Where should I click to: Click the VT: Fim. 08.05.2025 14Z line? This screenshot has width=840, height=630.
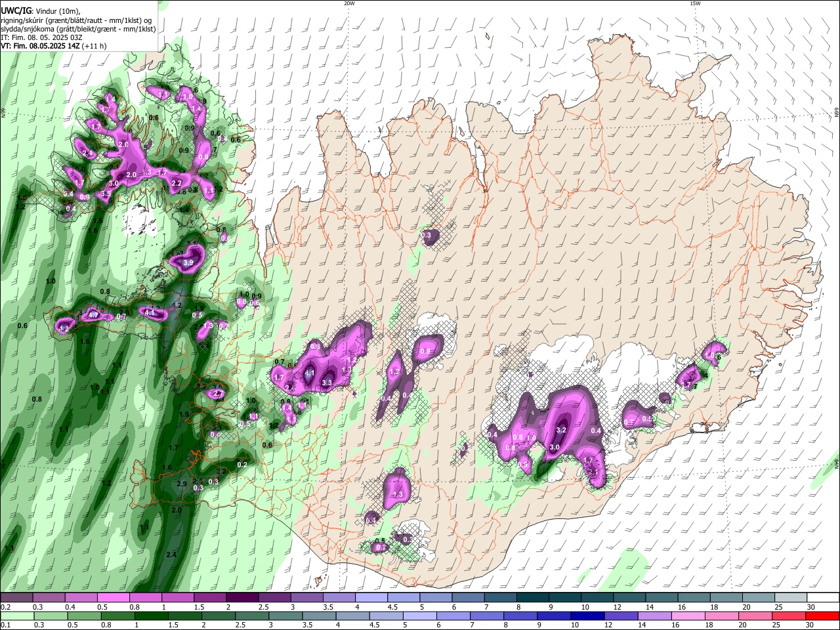coord(40,46)
